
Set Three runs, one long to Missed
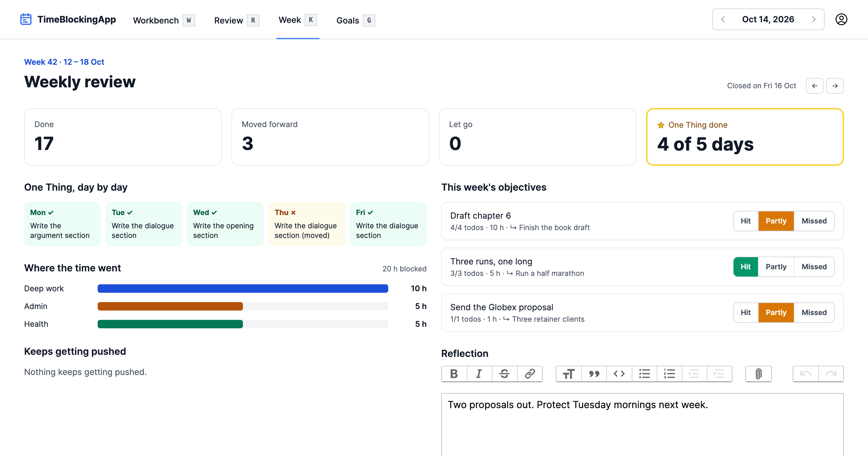point(814,267)
